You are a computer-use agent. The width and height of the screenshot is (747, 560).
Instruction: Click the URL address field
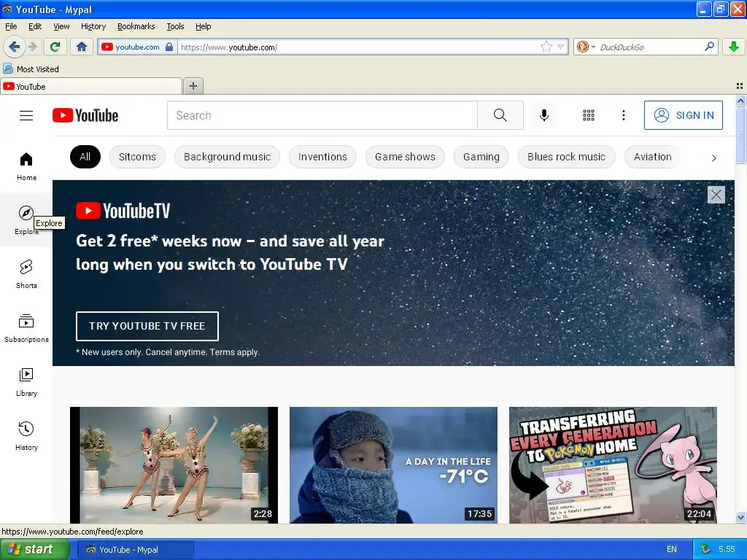[x=360, y=47]
